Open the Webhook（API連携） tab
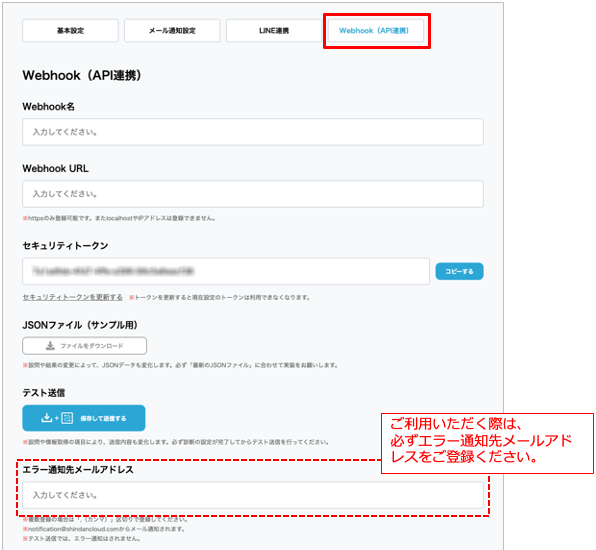Image resolution: width=596 pixels, height=550 pixels. coord(374,31)
